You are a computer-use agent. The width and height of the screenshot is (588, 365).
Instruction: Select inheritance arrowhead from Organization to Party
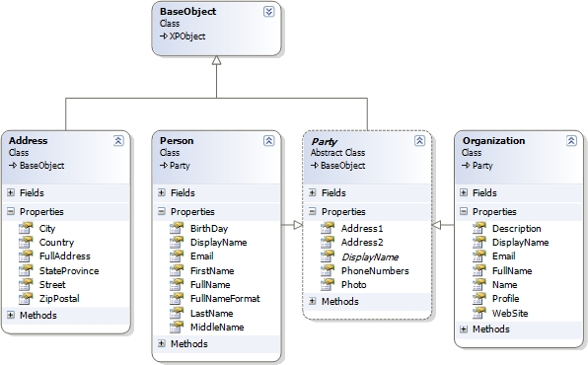[436, 225]
